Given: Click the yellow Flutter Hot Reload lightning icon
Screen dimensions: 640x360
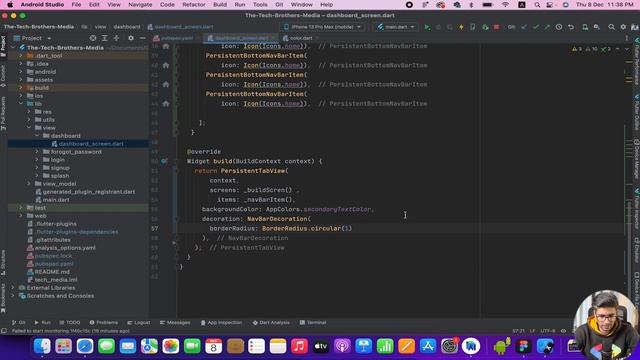Looking at the screenshot, I should tap(461, 27).
